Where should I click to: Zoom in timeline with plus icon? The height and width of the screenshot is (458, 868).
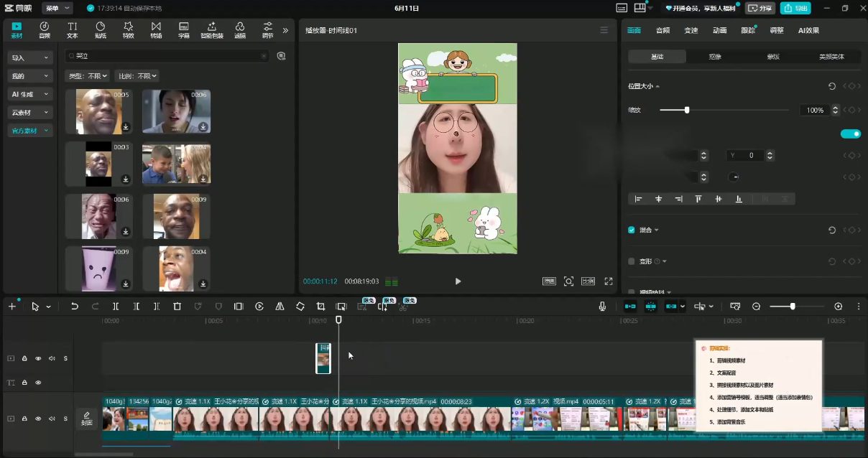coord(838,307)
